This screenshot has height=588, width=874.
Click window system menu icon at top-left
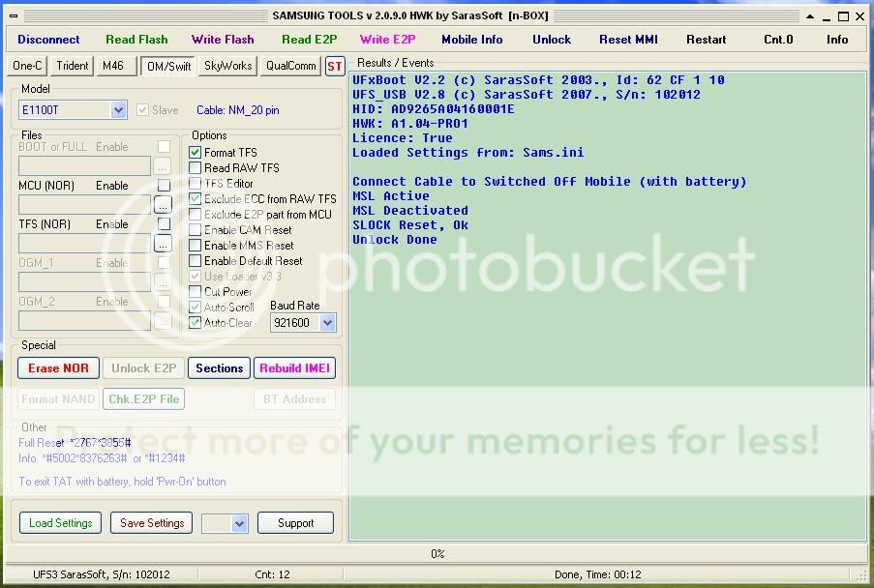(14, 16)
